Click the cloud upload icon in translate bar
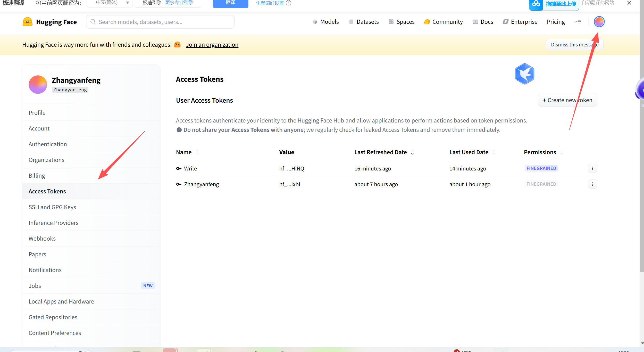Viewport: 644px width, 352px height. click(x=536, y=4)
